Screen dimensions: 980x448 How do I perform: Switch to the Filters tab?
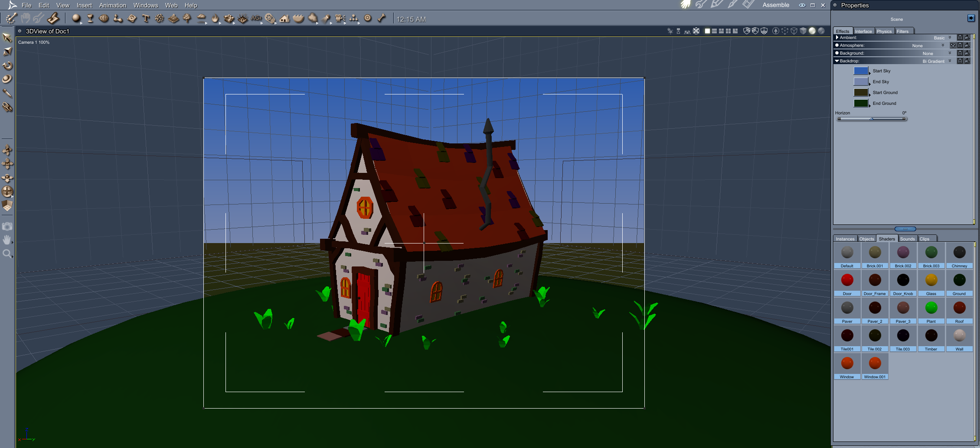coord(902,31)
